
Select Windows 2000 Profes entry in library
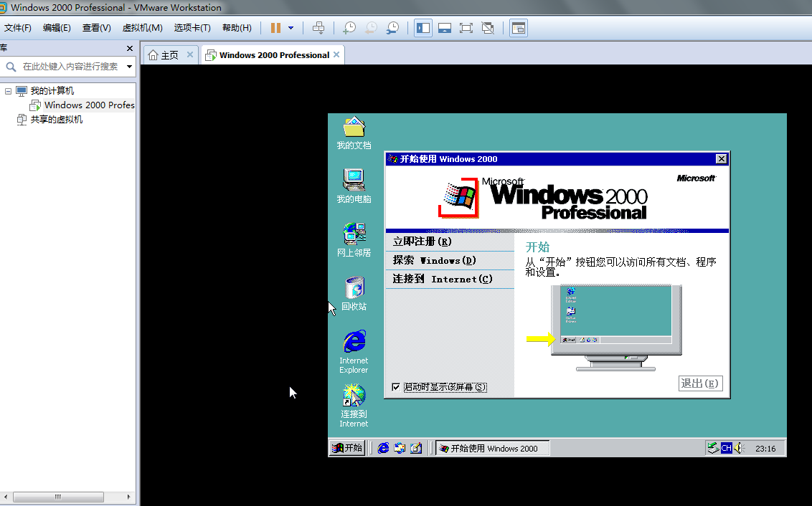point(89,105)
